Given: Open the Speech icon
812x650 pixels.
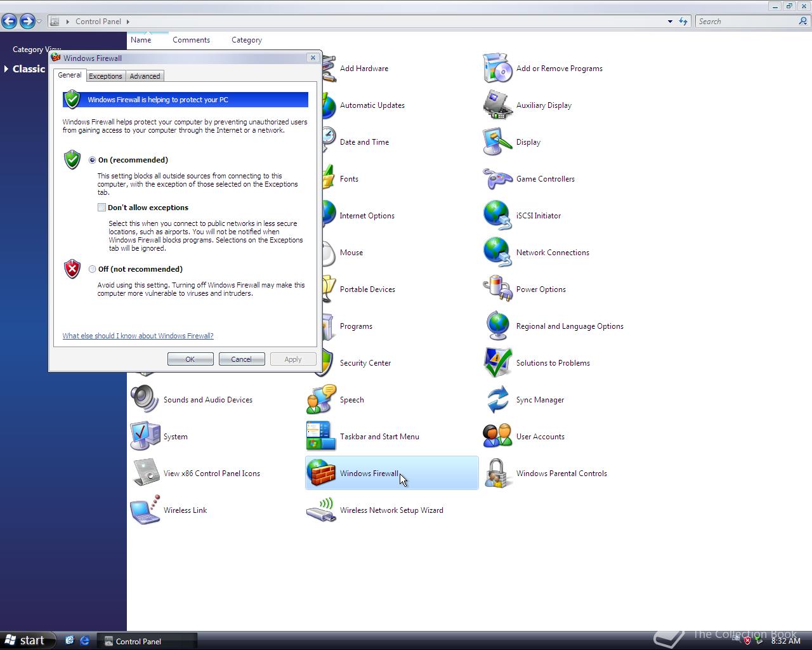Looking at the screenshot, I should coord(321,399).
